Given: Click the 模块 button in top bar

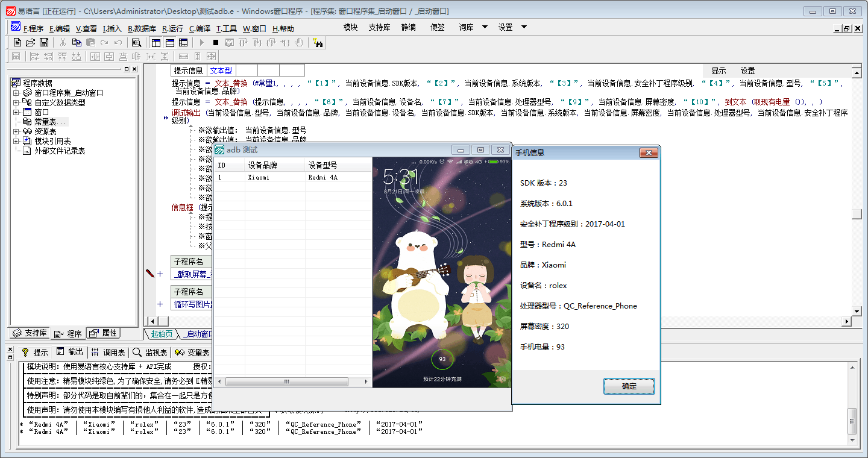Looking at the screenshot, I should pos(350,27).
